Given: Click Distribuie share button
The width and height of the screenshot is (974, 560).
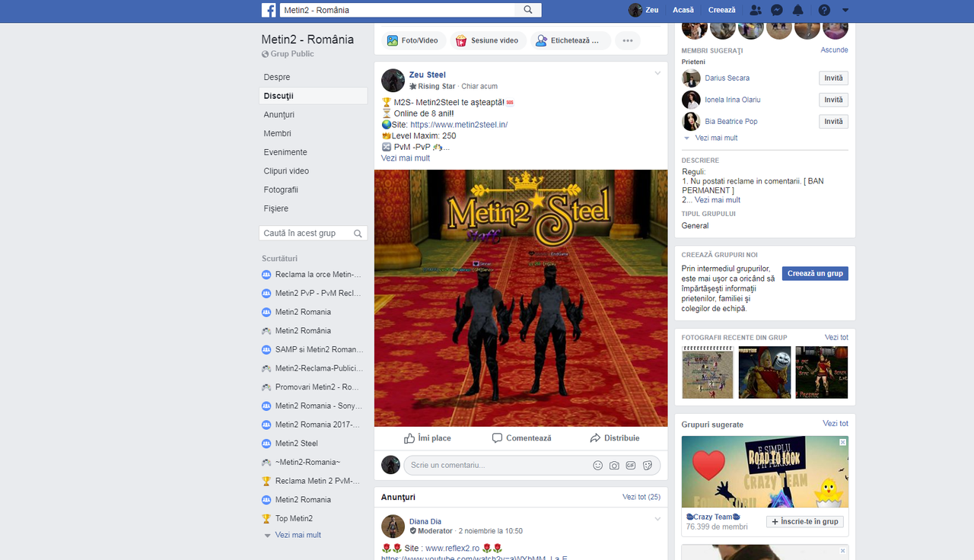Looking at the screenshot, I should (615, 438).
